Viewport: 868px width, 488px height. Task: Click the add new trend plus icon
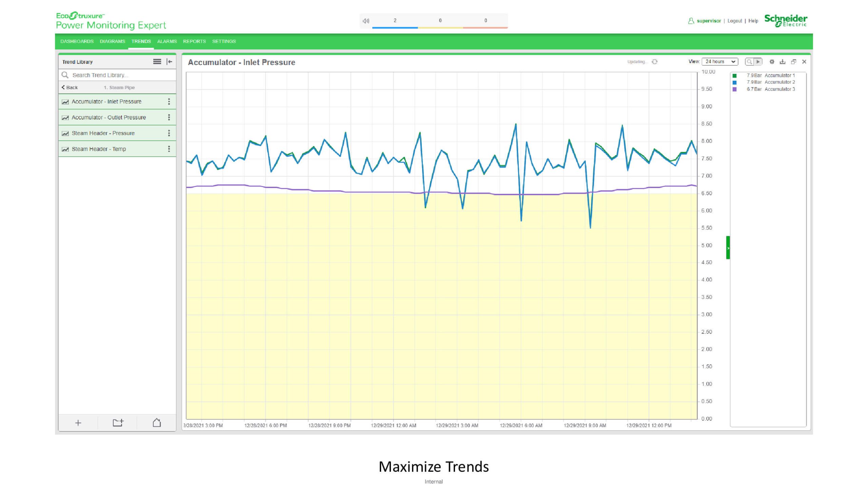coord(78,423)
